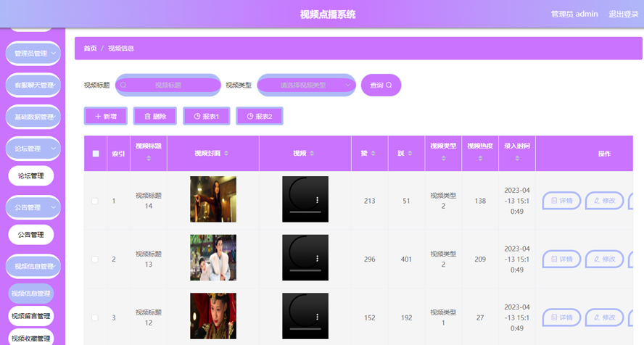Check the checkbox for row 视频标题14
This screenshot has height=345, width=644.
(95, 201)
